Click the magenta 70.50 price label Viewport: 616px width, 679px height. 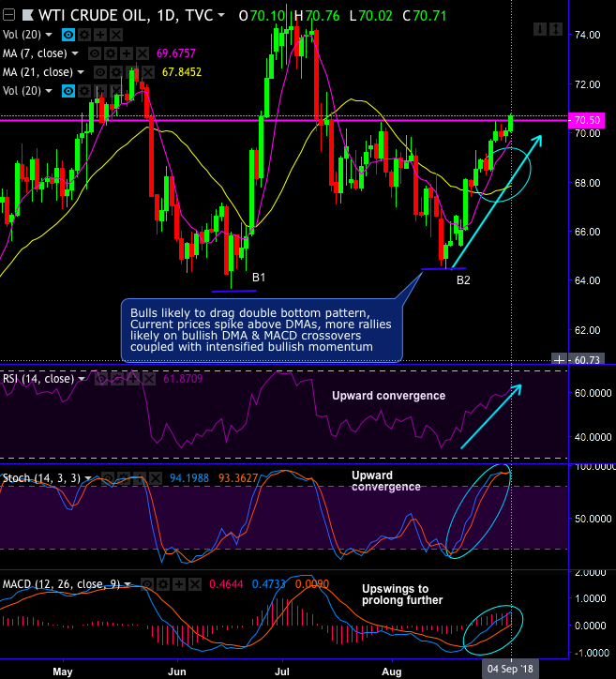click(x=587, y=120)
